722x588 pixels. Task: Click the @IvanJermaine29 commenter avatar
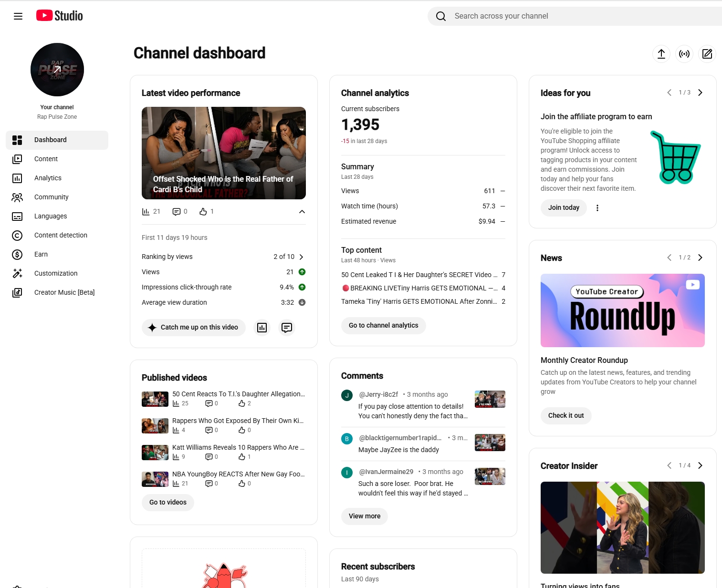(347, 473)
